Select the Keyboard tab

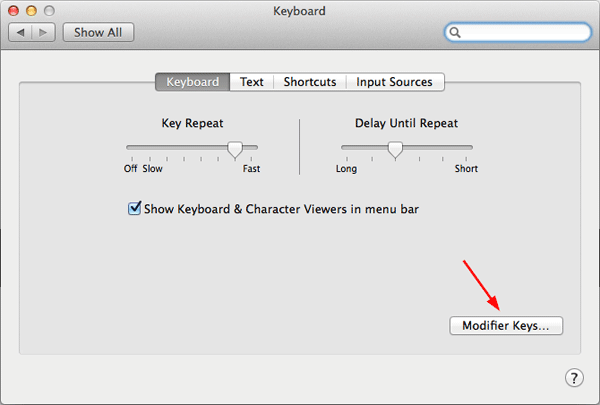(x=192, y=82)
